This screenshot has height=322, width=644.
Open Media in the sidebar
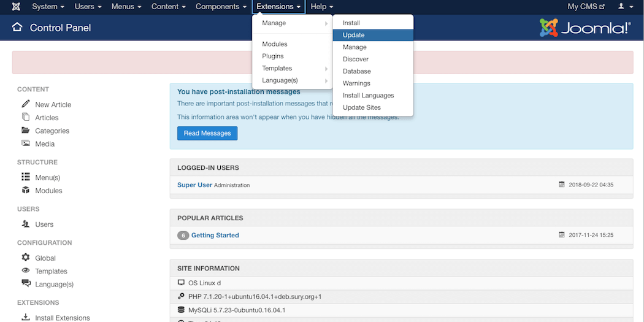tap(45, 144)
